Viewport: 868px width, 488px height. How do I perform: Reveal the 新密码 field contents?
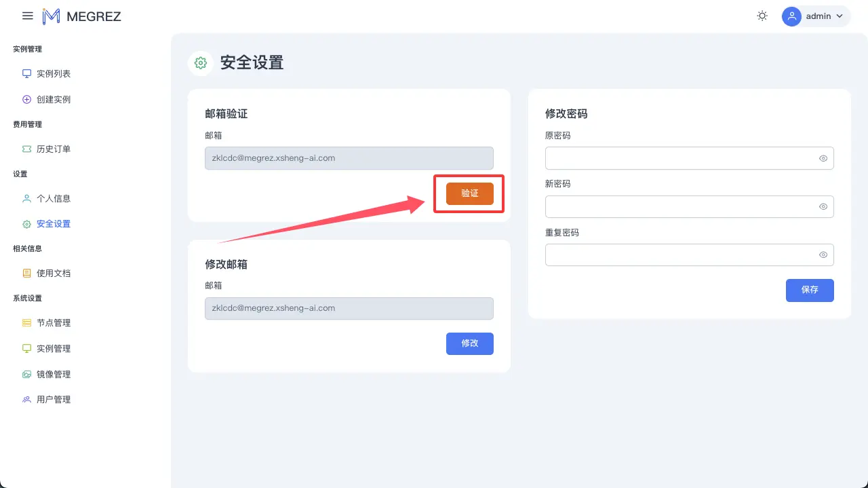(x=823, y=206)
